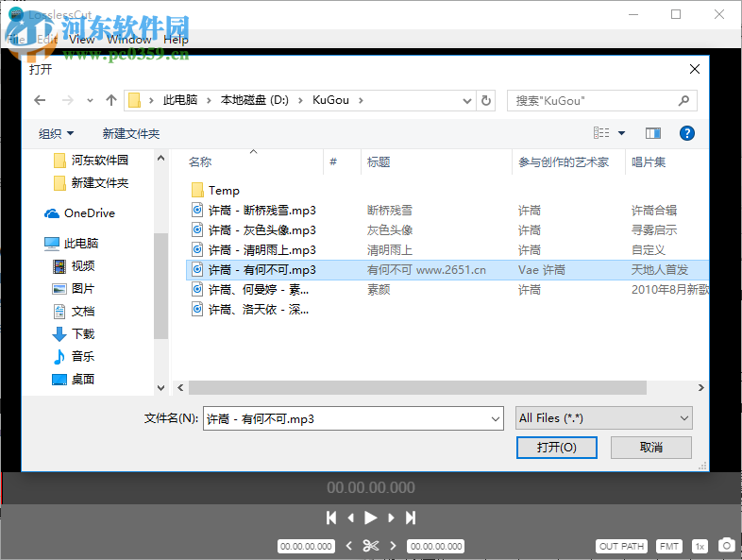Select file 许嵩 - 清明雨上.mp3
This screenshot has height=560, width=742.
tap(254, 250)
